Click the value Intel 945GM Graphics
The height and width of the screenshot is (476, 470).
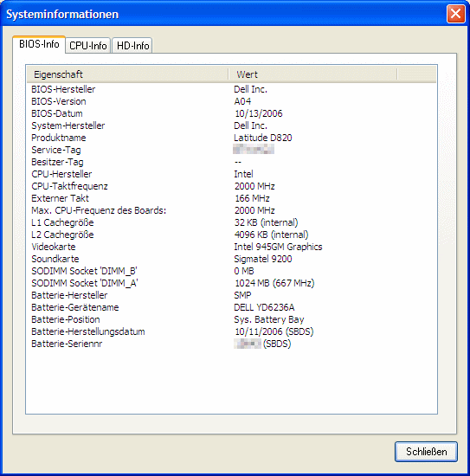[278, 247]
